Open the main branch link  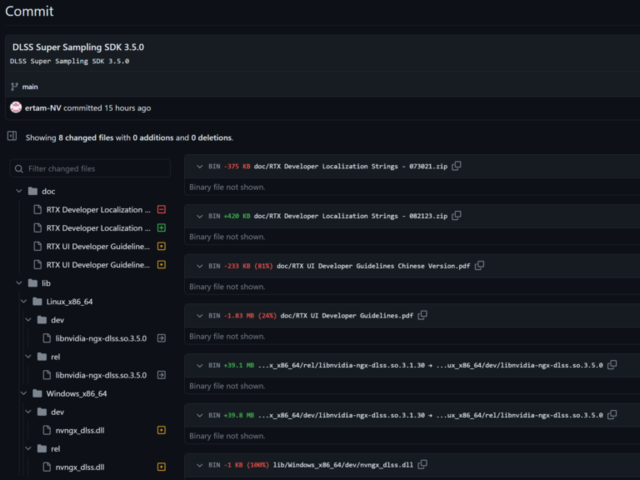30,87
